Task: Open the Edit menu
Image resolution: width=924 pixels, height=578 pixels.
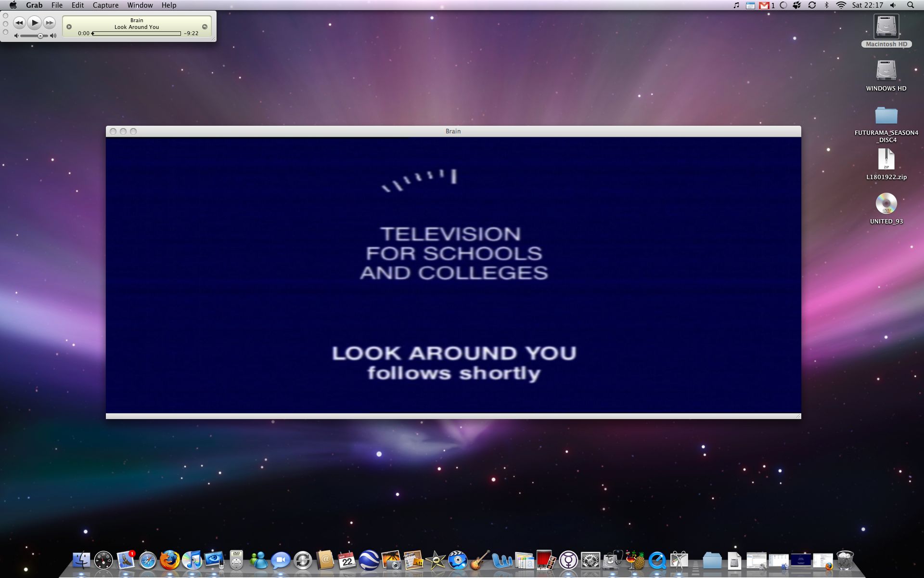Action: [x=77, y=5]
